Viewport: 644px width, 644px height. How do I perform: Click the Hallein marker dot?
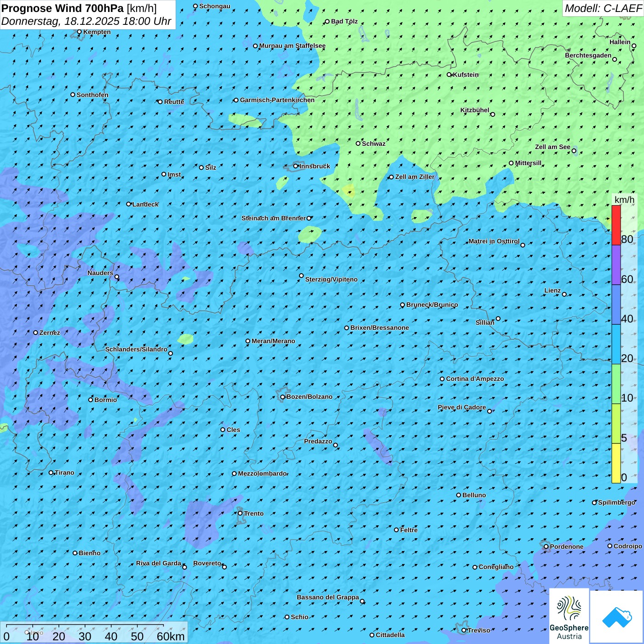pos(634,46)
